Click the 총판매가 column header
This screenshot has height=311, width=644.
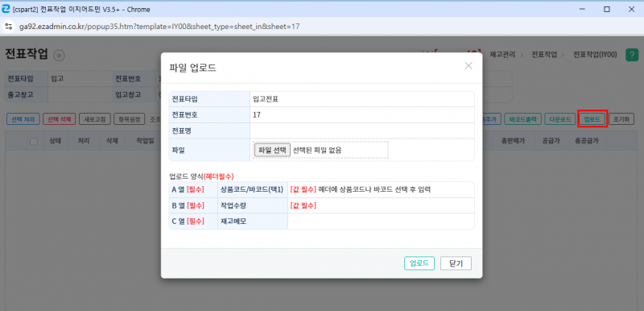[x=512, y=141]
